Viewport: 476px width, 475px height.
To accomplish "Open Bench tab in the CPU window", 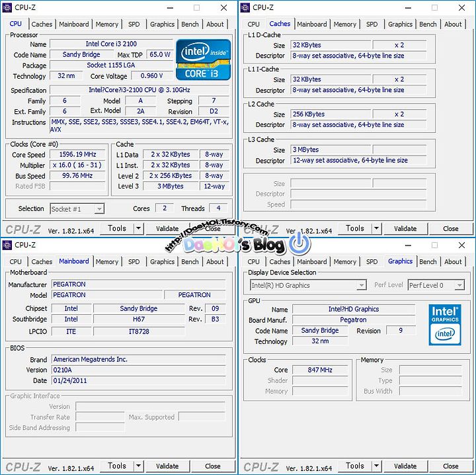I will [x=190, y=24].
